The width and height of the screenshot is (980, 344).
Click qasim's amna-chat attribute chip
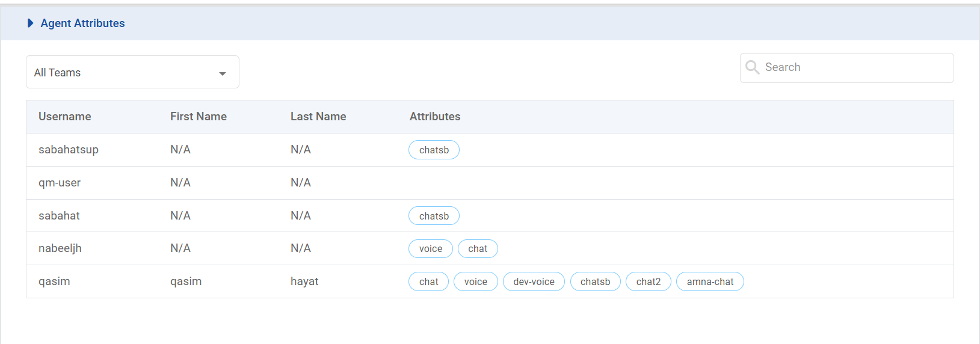coord(710,281)
